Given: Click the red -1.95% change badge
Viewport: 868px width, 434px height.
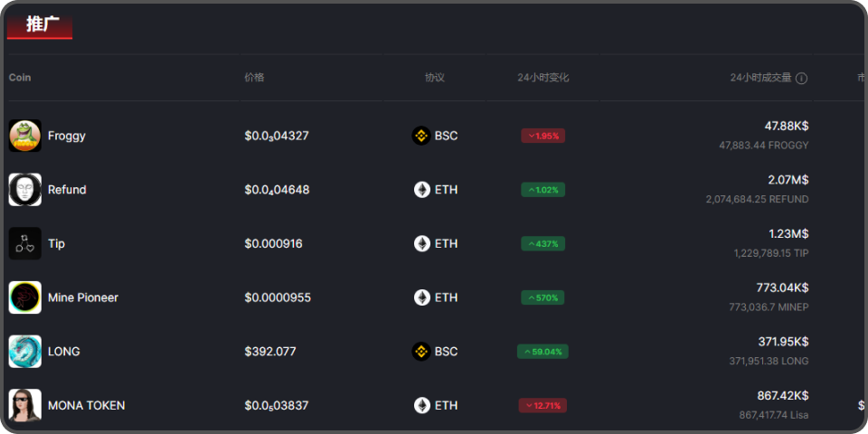Looking at the screenshot, I should (542, 136).
